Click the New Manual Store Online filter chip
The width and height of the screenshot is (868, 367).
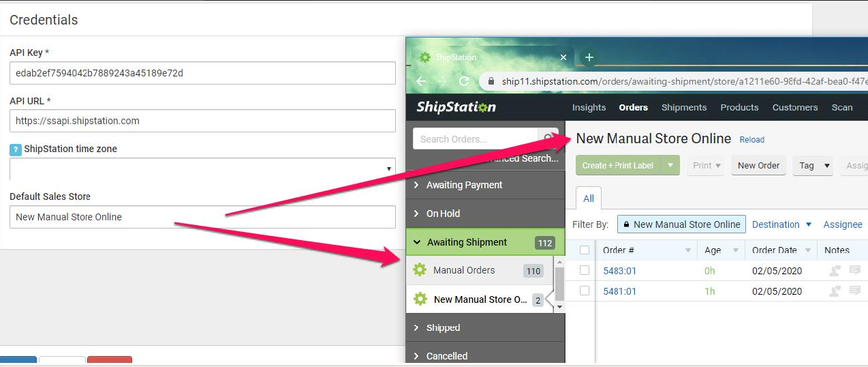(681, 224)
